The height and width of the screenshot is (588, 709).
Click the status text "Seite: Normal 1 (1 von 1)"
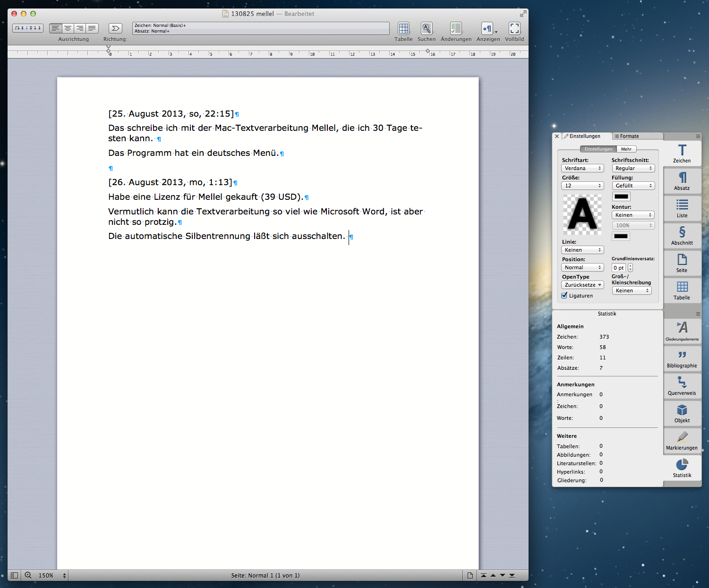pyautogui.click(x=265, y=575)
